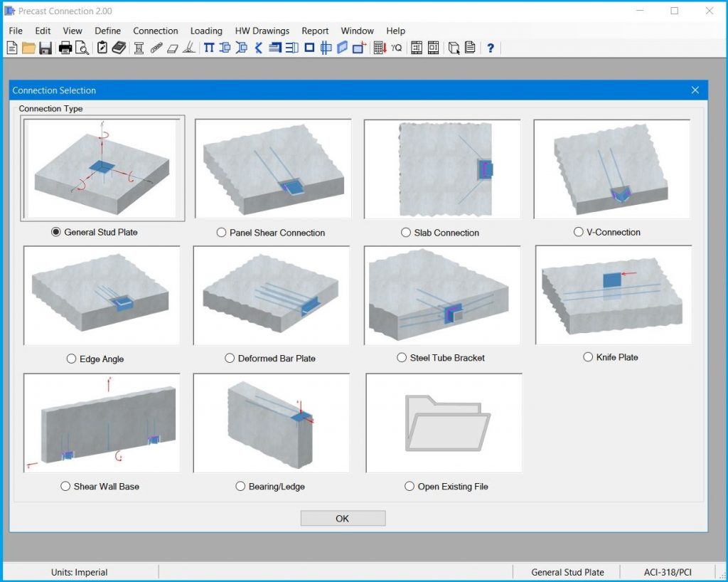Open the Connection menu

click(x=155, y=31)
